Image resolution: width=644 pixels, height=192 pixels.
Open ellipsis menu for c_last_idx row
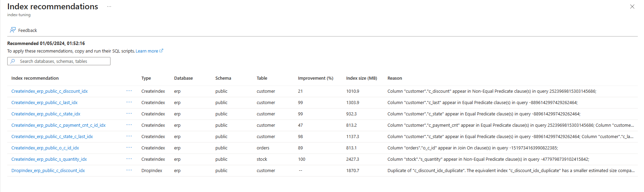[129, 102]
